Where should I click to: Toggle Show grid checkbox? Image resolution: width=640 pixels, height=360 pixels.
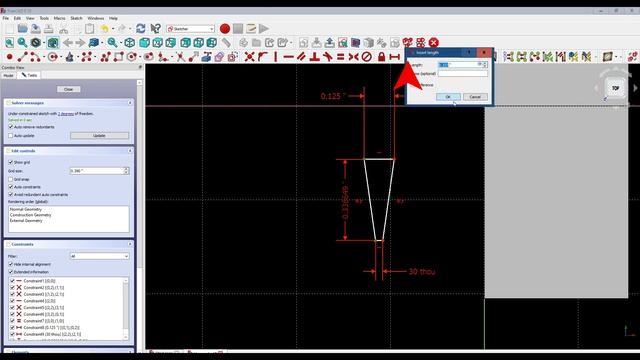tap(11, 162)
